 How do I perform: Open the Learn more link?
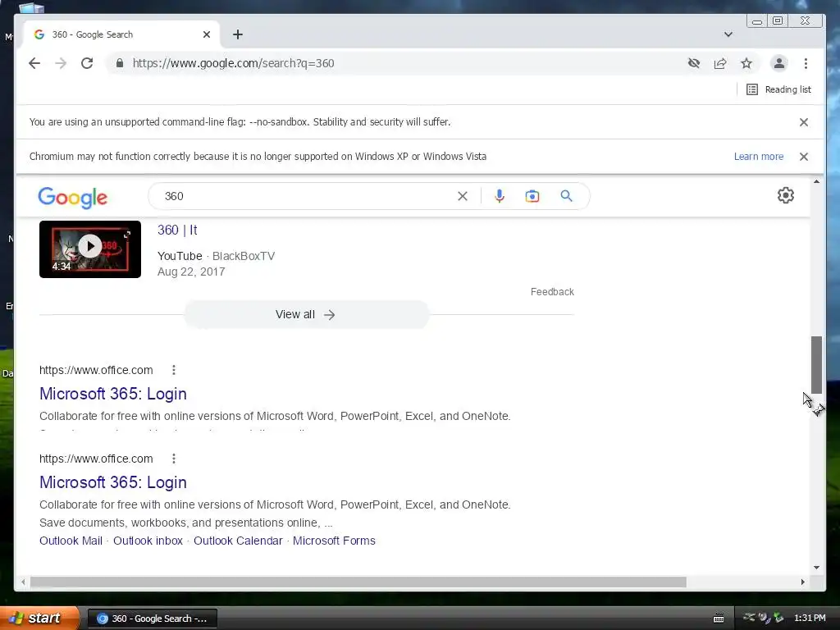759,157
